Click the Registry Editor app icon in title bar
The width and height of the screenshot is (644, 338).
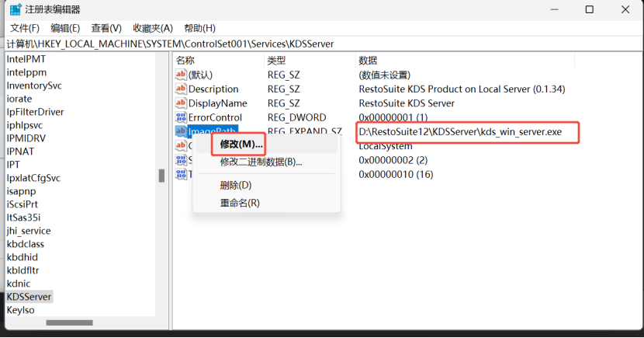click(16, 10)
